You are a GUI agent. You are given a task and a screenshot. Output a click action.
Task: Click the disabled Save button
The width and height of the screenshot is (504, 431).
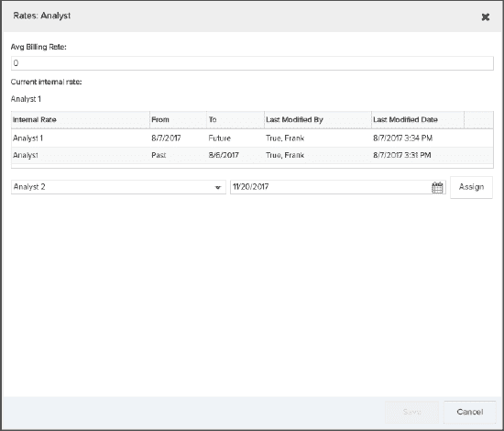[x=411, y=412]
